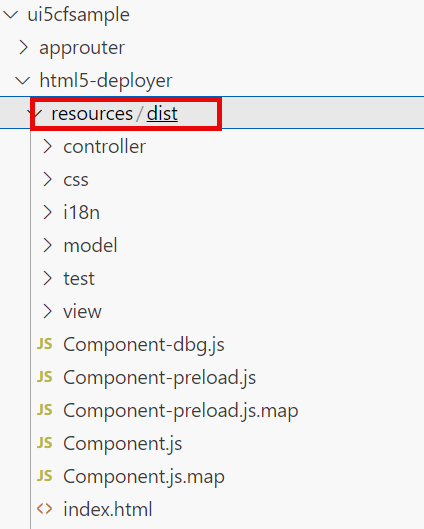The image size is (424, 529).
Task: Expand the approuter folder chevron
Action: (x=23, y=47)
